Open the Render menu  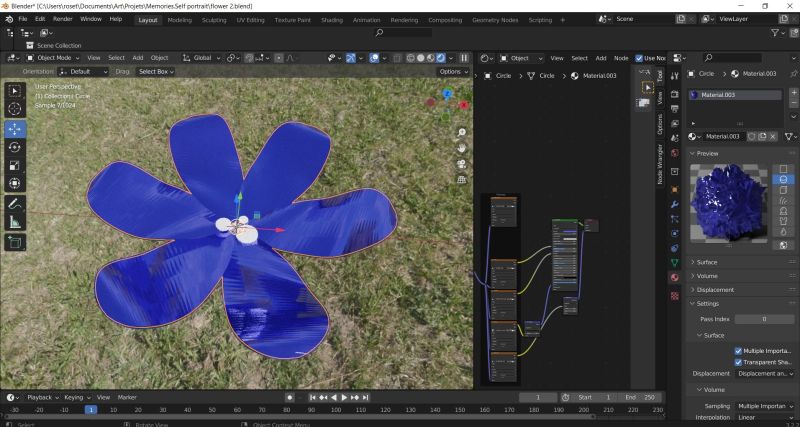coord(62,19)
